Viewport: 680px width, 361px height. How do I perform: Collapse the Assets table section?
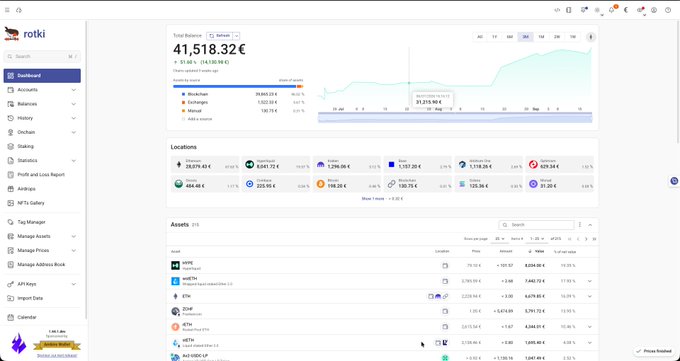(590, 225)
